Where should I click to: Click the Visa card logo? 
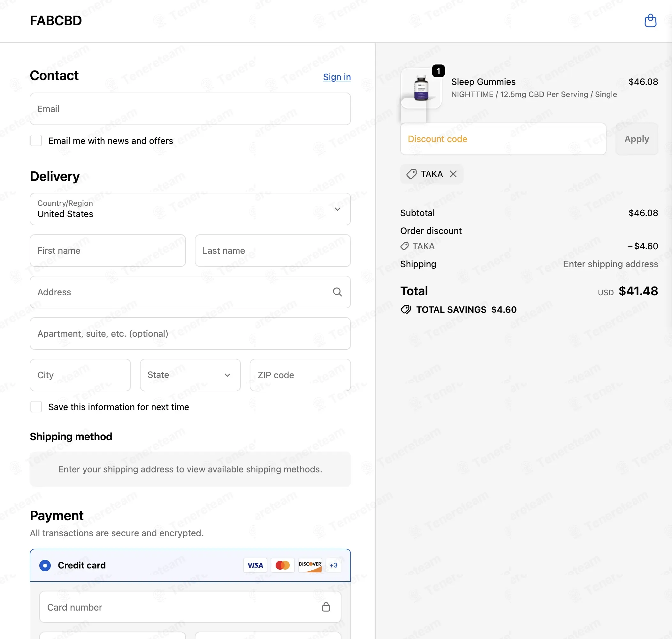point(255,565)
